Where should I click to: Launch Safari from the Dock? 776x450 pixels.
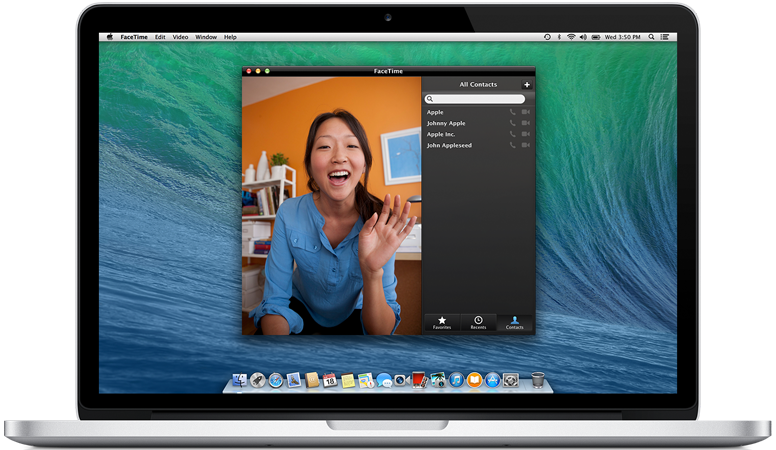point(276,380)
